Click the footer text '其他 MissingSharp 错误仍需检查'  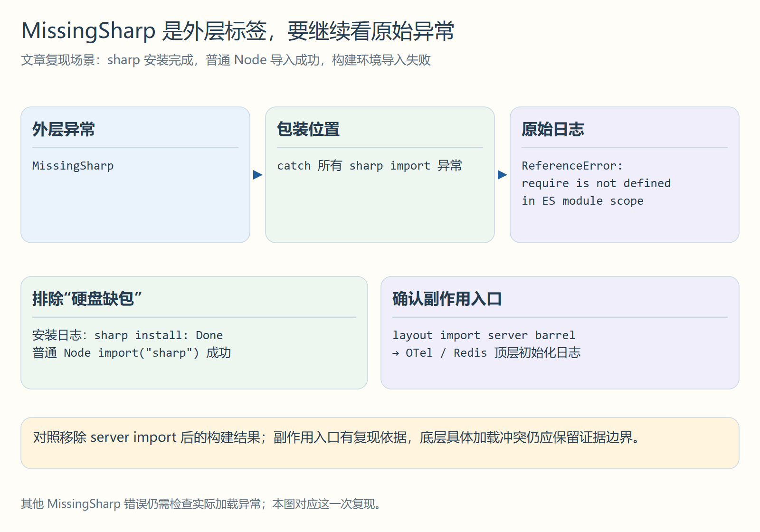tap(201, 504)
